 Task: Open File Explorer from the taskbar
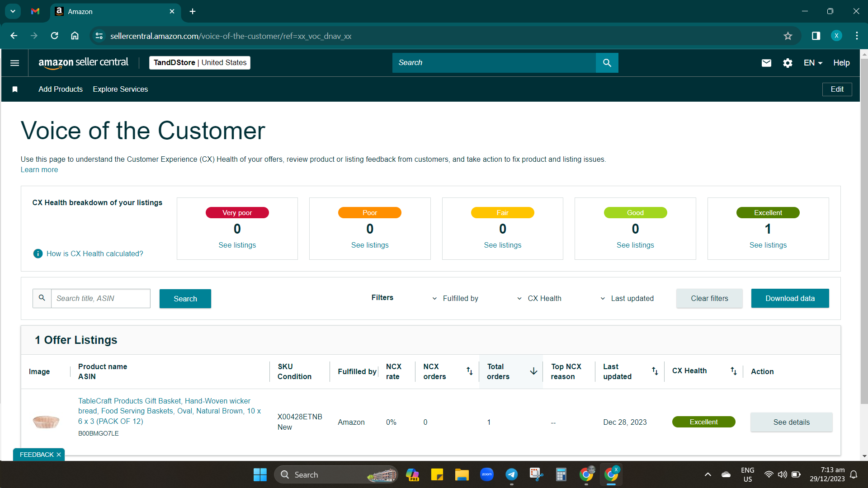coord(462,475)
